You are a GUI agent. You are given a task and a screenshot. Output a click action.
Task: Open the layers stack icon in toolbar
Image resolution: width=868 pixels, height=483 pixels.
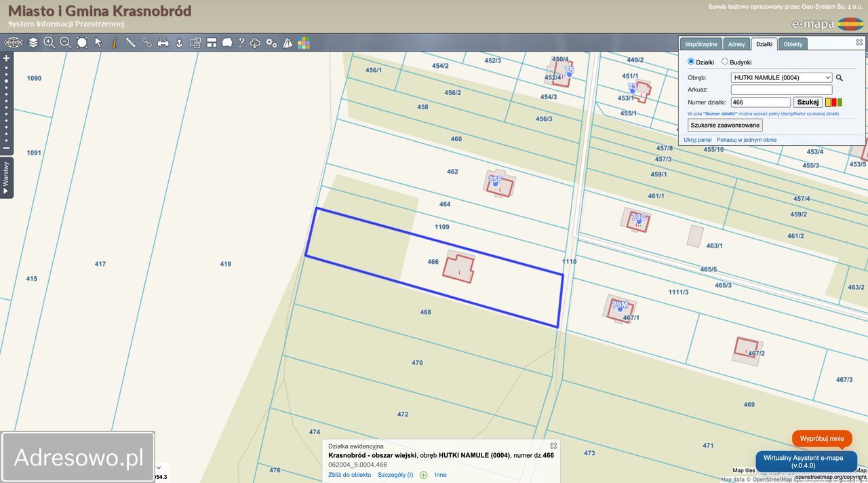pos(33,43)
